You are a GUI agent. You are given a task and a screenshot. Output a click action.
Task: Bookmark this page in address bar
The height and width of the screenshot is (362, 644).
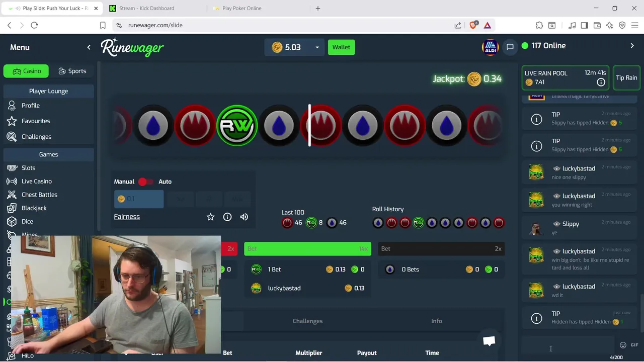coord(103,25)
